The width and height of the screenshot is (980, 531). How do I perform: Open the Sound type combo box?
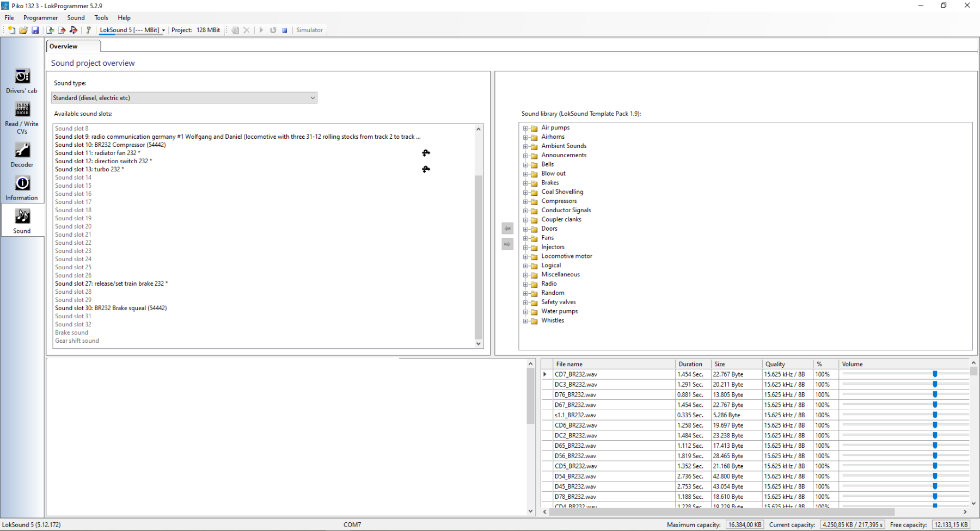pyautogui.click(x=184, y=98)
